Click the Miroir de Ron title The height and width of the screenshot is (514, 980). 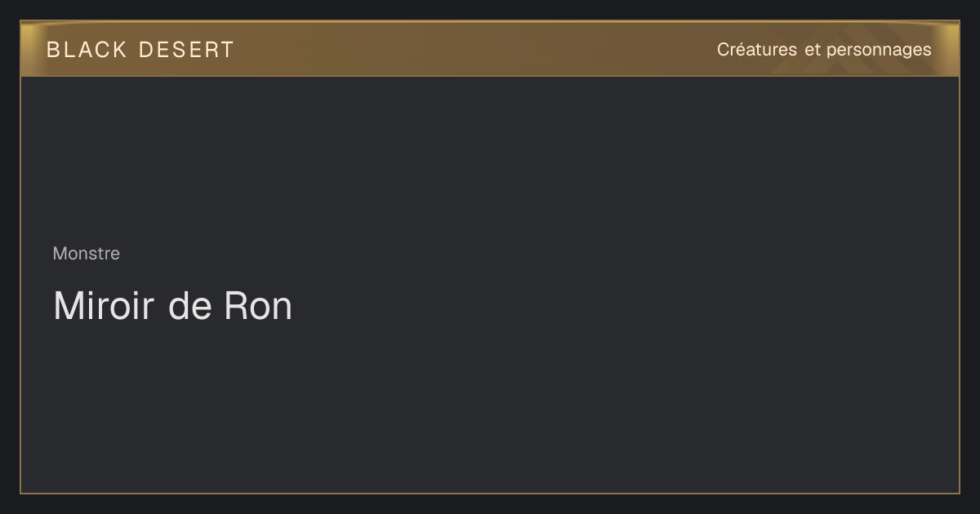(172, 306)
